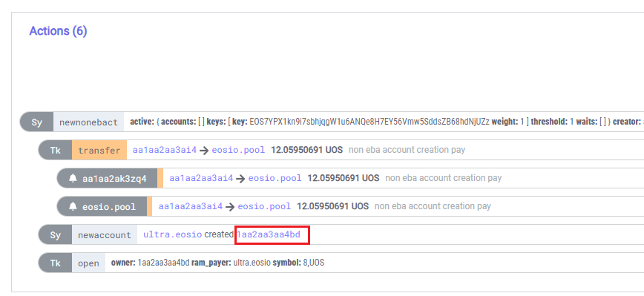Click the Actions (6) heading
This screenshot has width=644, height=296.
[x=58, y=31]
